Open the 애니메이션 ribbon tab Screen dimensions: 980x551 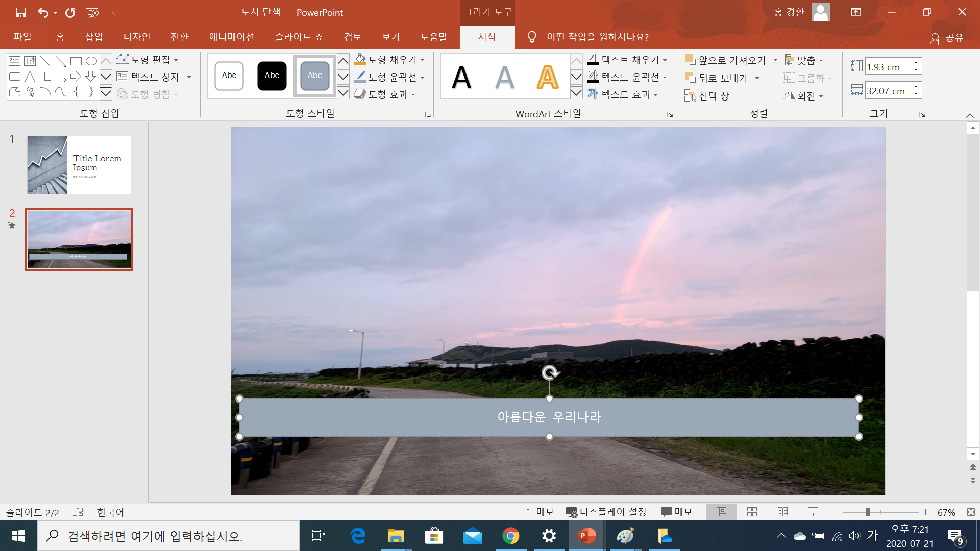coord(231,37)
